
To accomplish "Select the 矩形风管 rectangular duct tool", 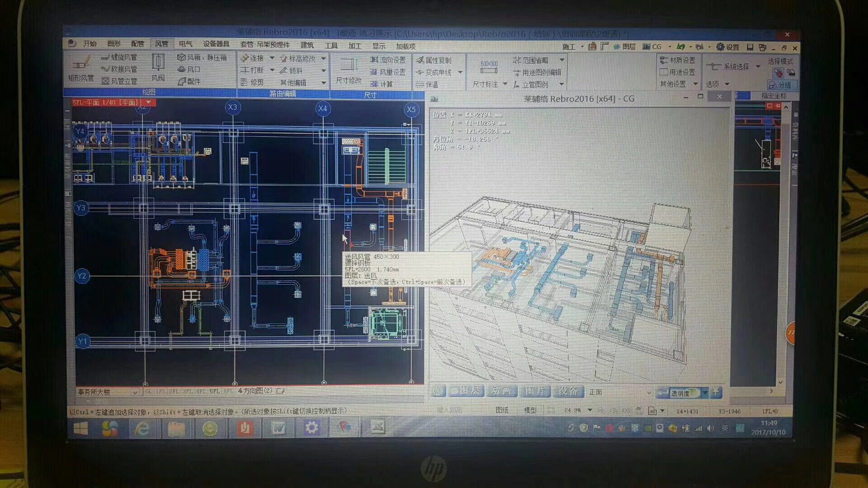I will pyautogui.click(x=81, y=68).
